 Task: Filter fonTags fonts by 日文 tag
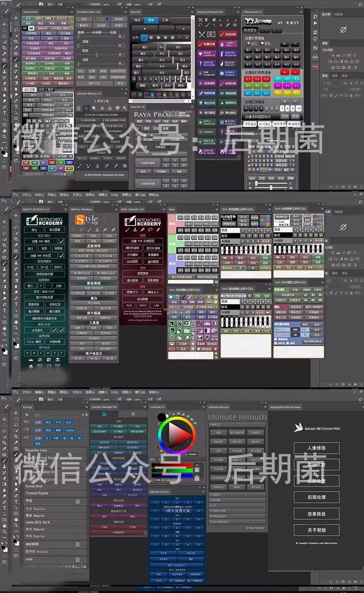point(68,422)
